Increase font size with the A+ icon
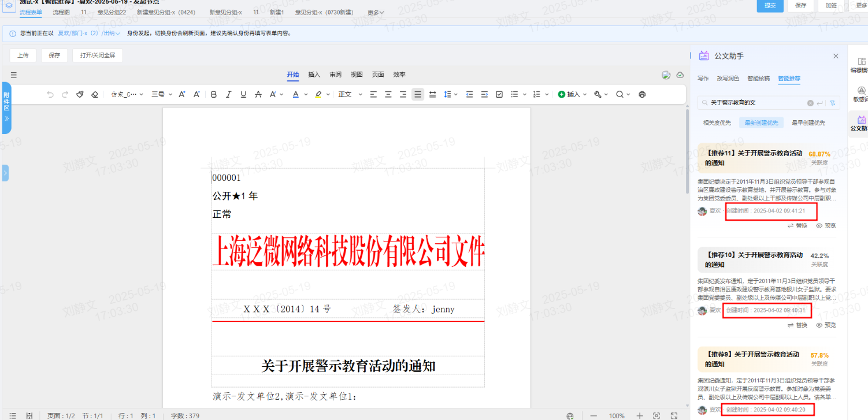The height and width of the screenshot is (420, 868). click(182, 94)
